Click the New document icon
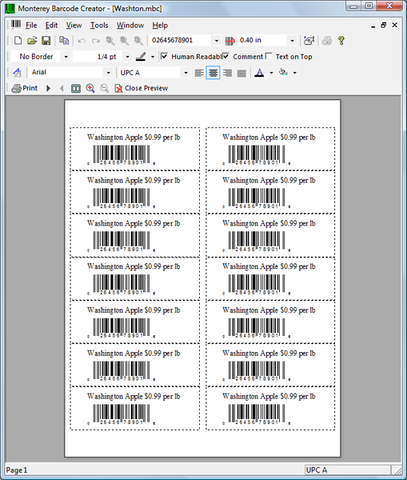Screen dimensions: 407x480 18,41
